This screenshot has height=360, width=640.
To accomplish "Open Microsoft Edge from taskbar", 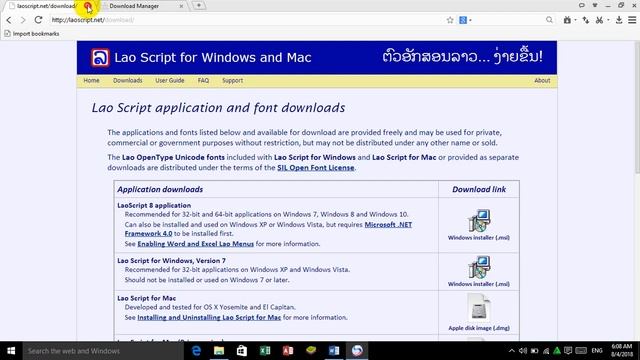I will coord(196,351).
